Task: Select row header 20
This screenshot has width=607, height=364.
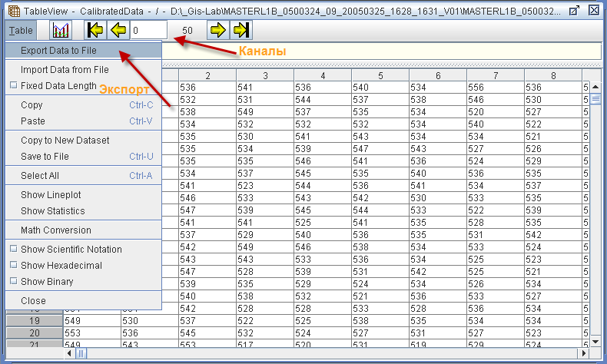Action: [34, 333]
